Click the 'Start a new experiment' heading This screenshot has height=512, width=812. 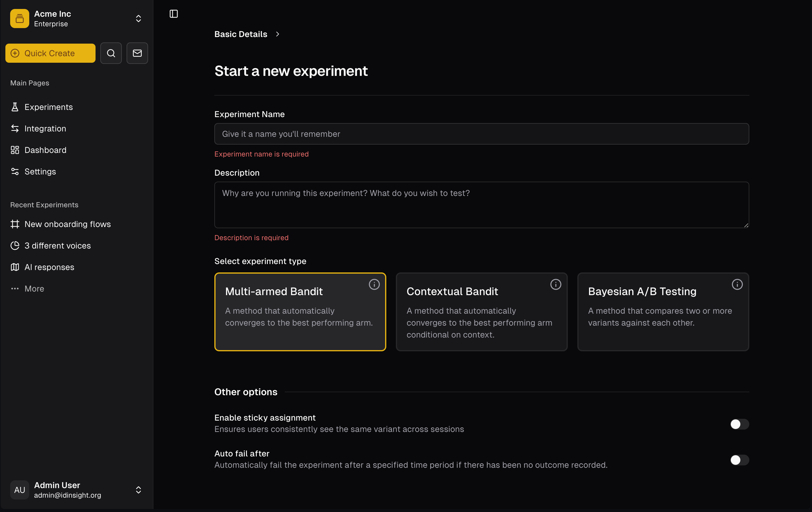(291, 71)
